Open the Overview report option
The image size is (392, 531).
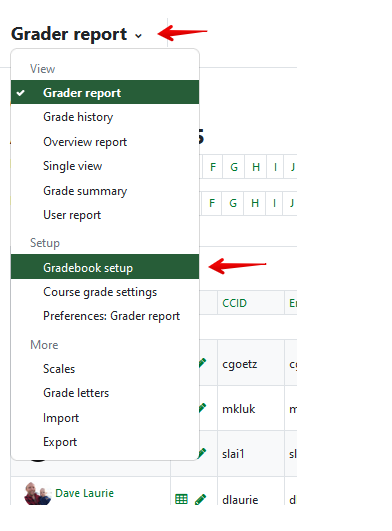pos(85,142)
